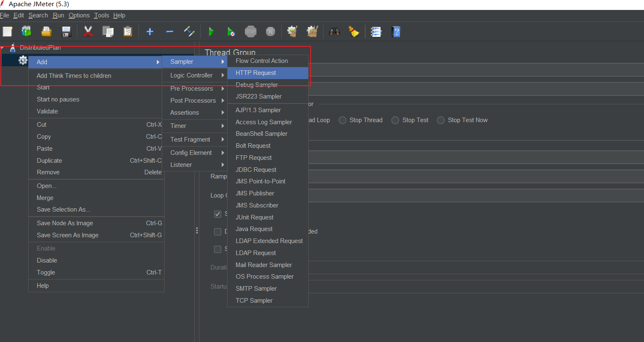Image resolution: width=644 pixels, height=342 pixels.
Task: Click the Copy toolbar icon
Action: tap(108, 31)
